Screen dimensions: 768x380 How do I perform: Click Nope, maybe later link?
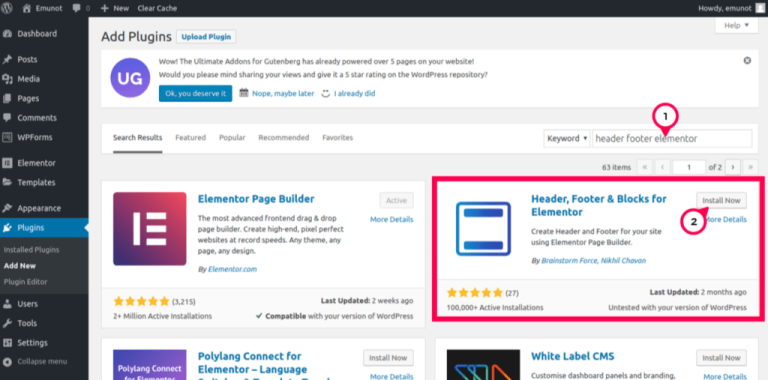[x=283, y=93]
